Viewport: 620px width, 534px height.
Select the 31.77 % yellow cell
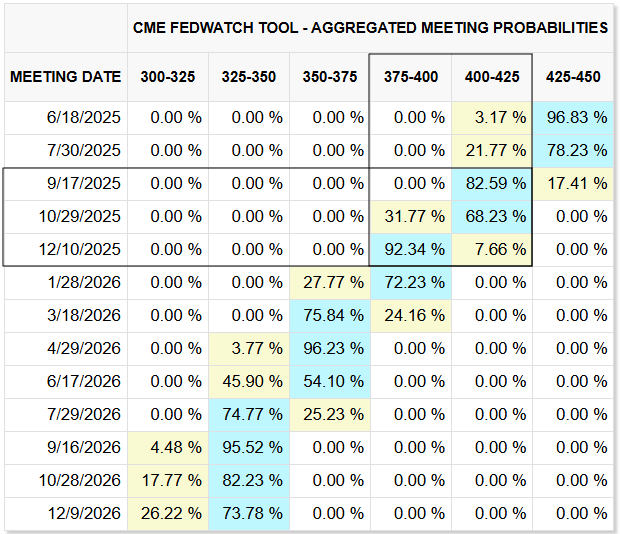click(x=411, y=217)
